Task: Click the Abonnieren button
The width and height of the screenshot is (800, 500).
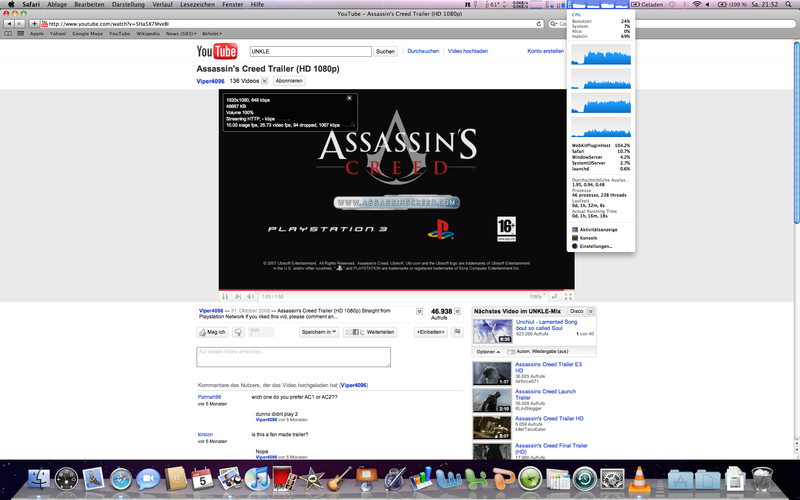Action: [289, 81]
